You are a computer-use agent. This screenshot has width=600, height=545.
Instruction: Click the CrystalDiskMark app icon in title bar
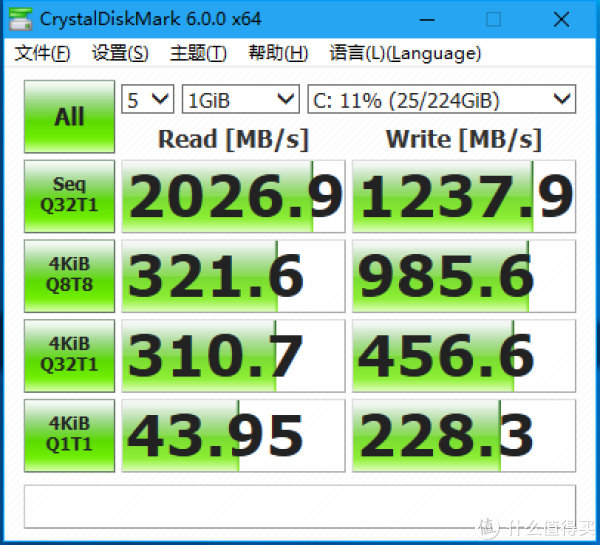[x=20, y=19]
